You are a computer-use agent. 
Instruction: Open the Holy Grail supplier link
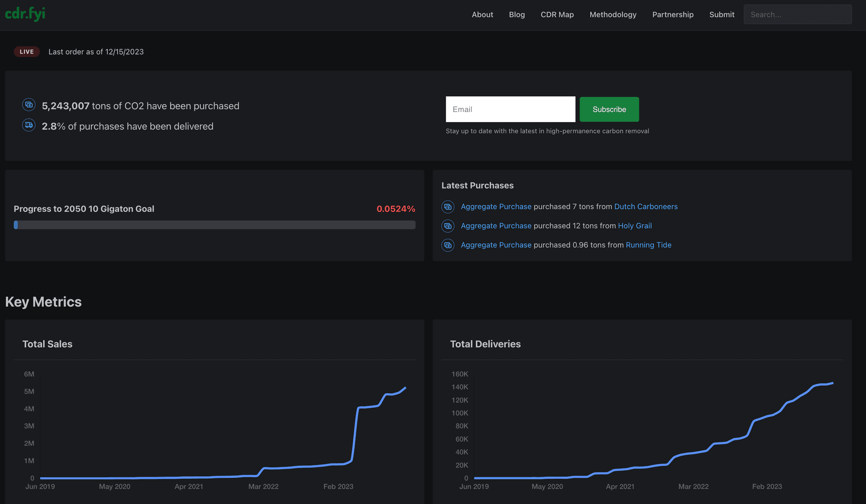pyautogui.click(x=635, y=226)
